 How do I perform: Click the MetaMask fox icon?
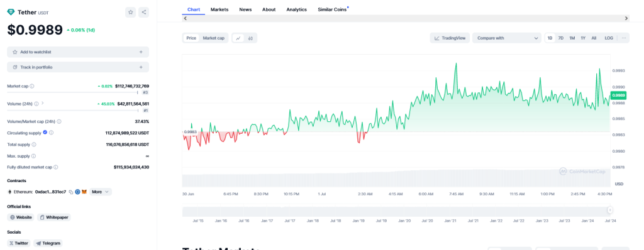(84, 192)
